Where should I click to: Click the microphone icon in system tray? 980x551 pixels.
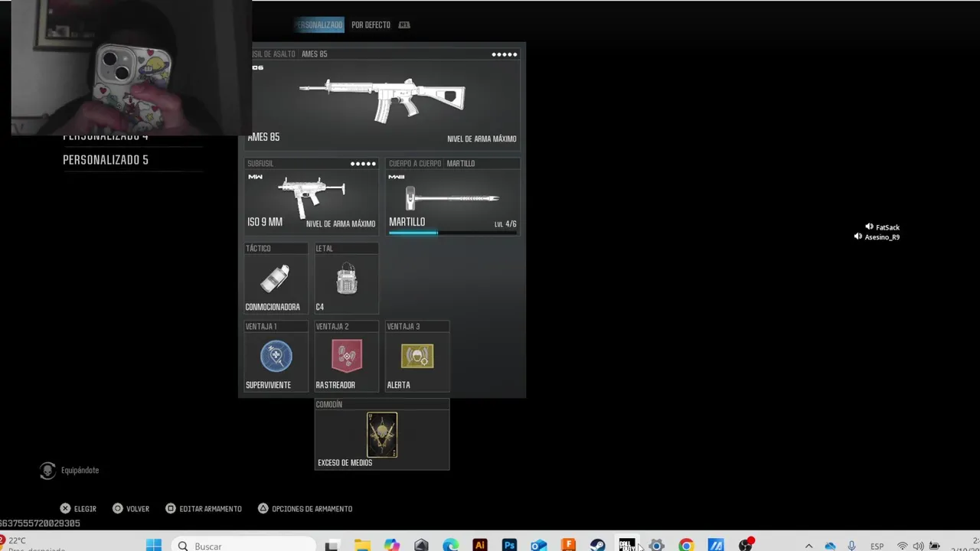(x=851, y=546)
